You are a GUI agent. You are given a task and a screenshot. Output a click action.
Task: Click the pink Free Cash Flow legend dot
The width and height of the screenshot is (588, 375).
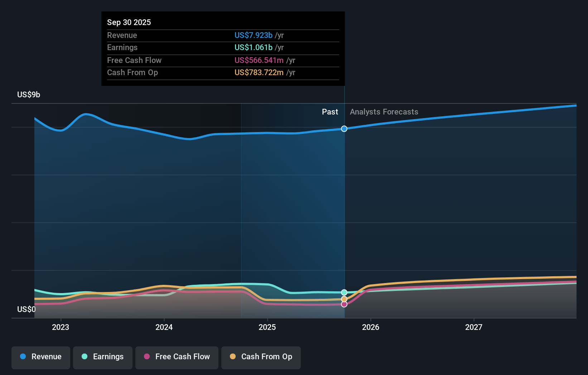(147, 357)
